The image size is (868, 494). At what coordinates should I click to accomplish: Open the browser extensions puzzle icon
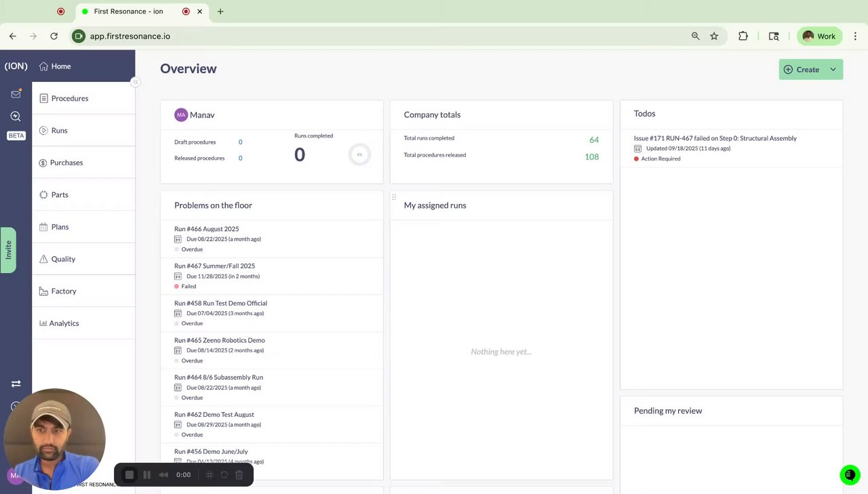point(743,36)
